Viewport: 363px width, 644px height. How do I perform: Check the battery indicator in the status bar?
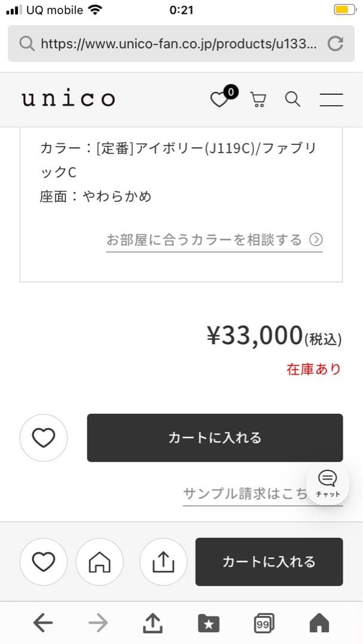[345, 10]
